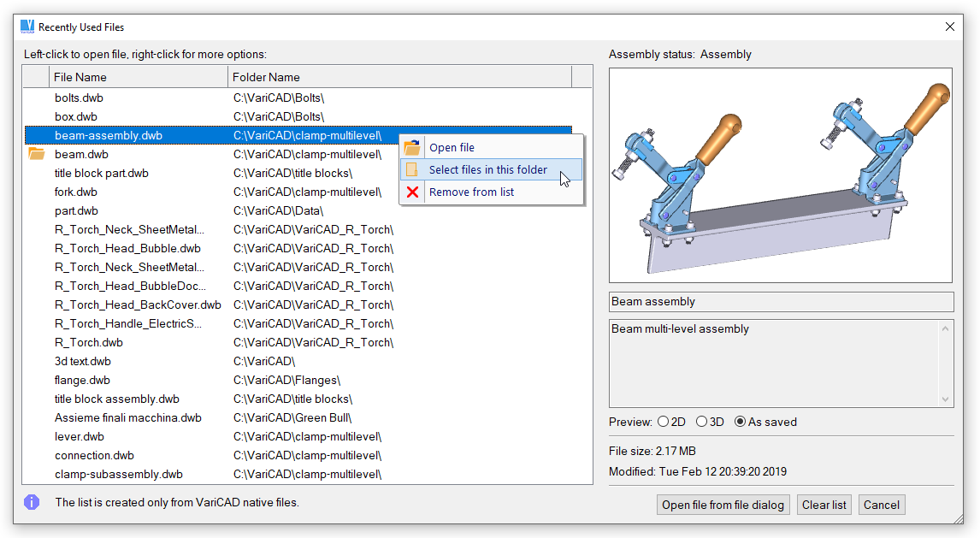Select the As saved preview option
This screenshot has width=980, height=538.
(x=741, y=422)
